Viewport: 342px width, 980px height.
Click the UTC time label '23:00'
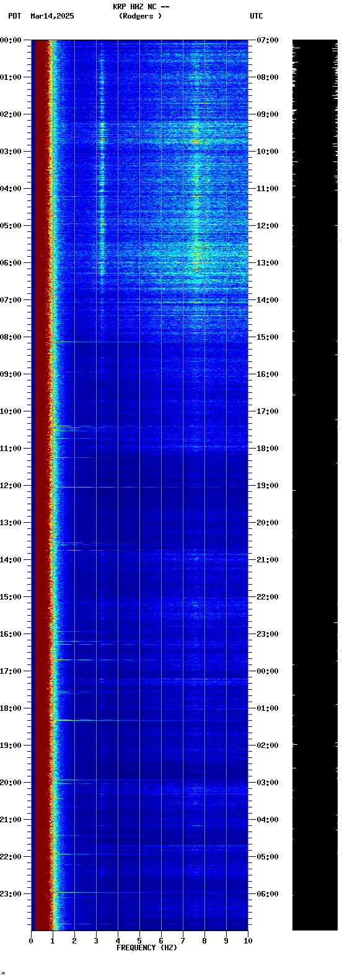[x=268, y=634]
